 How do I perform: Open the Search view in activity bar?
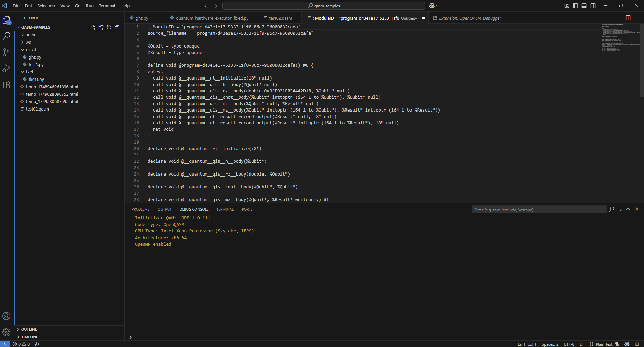(6, 36)
